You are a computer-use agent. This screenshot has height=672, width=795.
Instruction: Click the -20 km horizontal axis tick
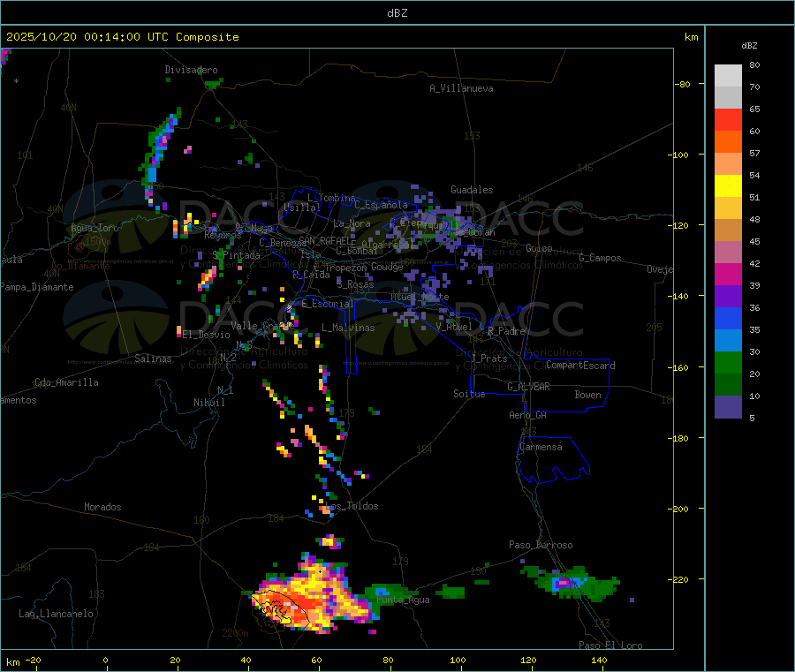pyautogui.click(x=33, y=660)
